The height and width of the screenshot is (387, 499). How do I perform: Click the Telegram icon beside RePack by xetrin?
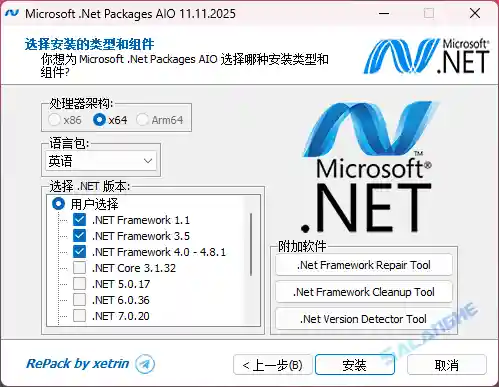(145, 364)
